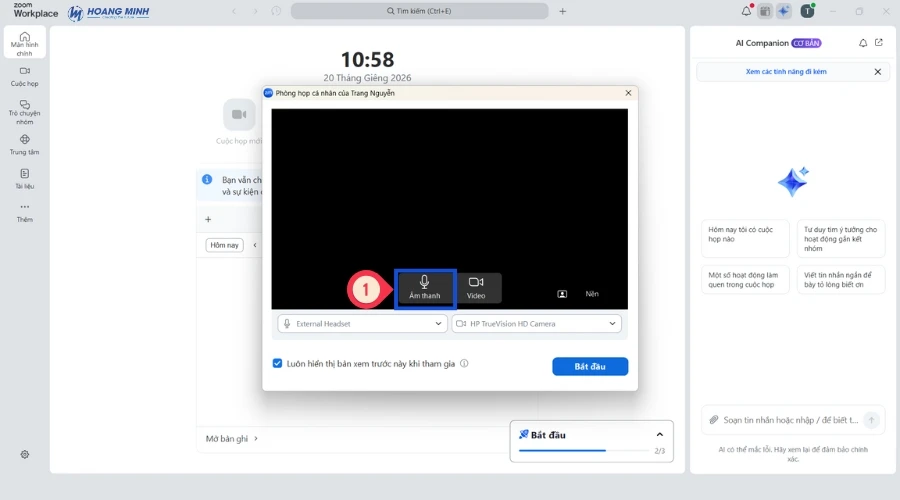Collapse the Bắt đầu onboarding panel
Image resolution: width=900 pixels, height=500 pixels.
click(659, 435)
